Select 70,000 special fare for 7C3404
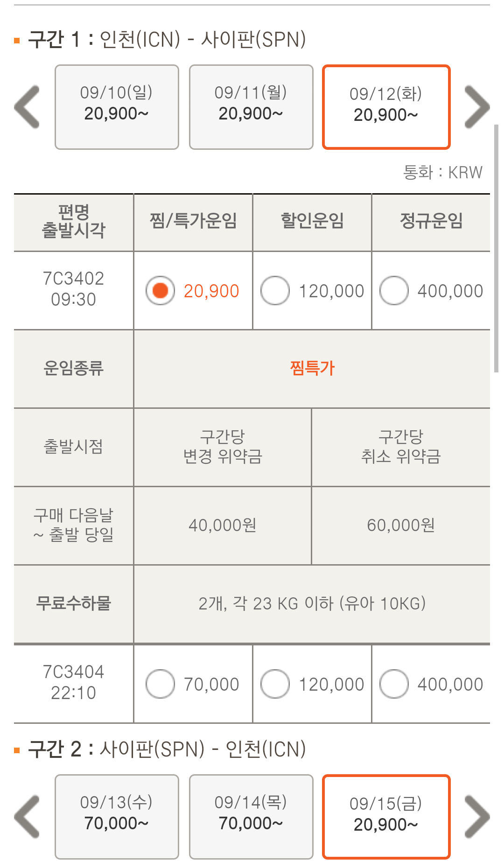This screenshot has width=504, height=861. point(160,684)
